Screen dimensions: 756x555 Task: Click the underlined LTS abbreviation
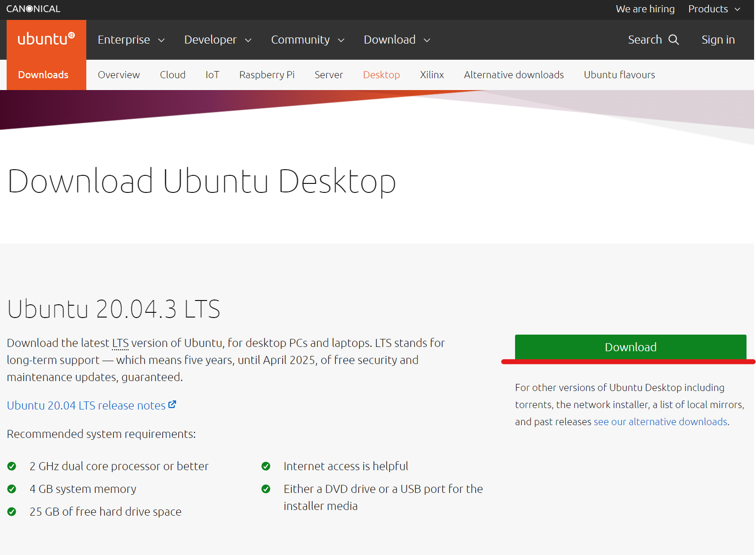coord(120,343)
